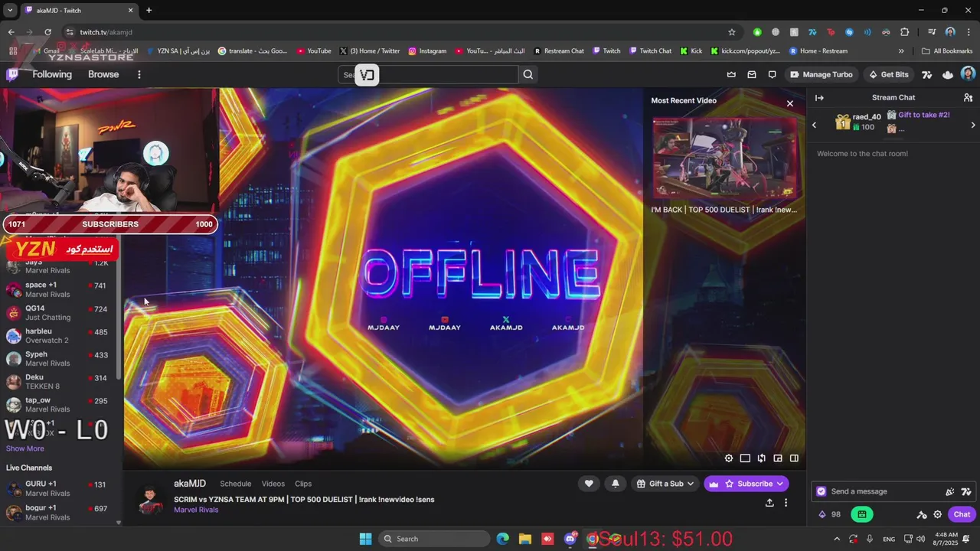Image resolution: width=980 pixels, height=551 pixels.
Task: Open the YouTube bookmark
Action: click(x=314, y=51)
